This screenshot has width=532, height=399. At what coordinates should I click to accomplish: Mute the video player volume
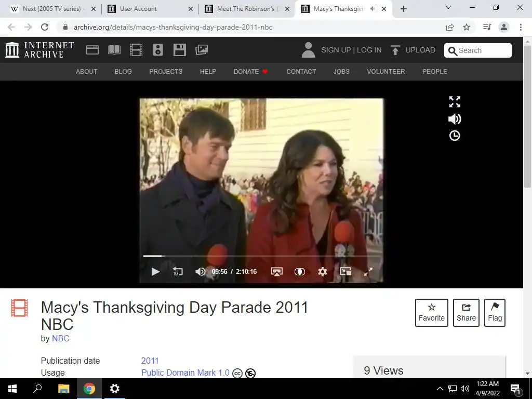(200, 271)
